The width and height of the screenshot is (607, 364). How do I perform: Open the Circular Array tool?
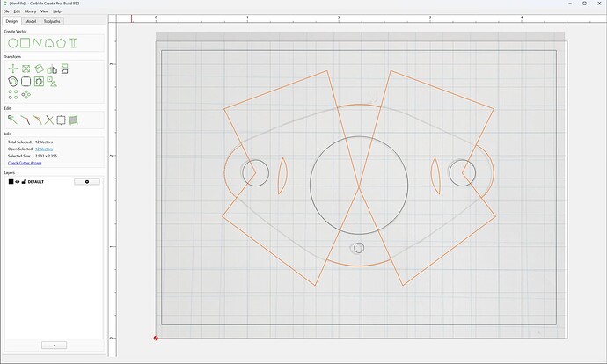point(26,94)
